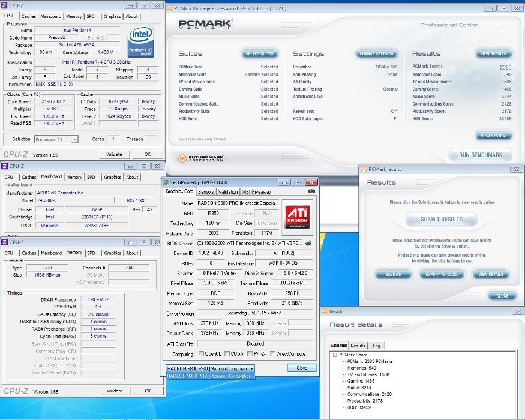Click the GPU-Z Name field RADEON 9800 PRO
Viewport: 525px width, 420px height.
(238, 203)
